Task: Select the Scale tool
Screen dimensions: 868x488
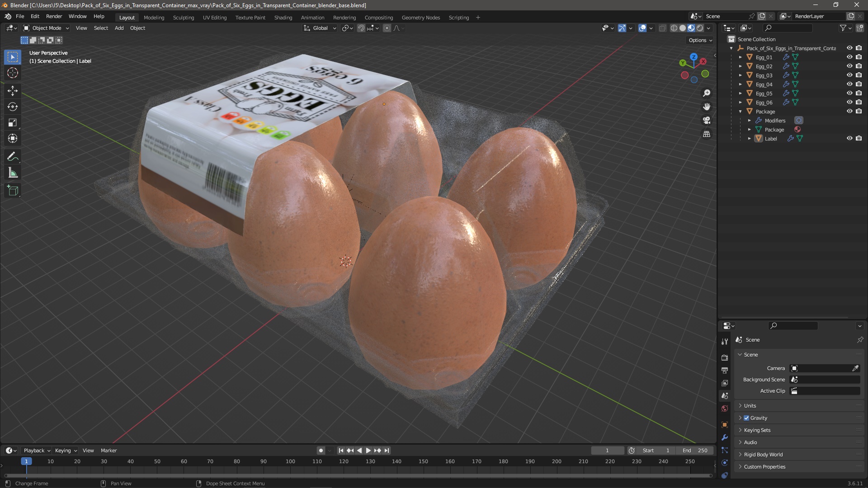Action: 13,123
